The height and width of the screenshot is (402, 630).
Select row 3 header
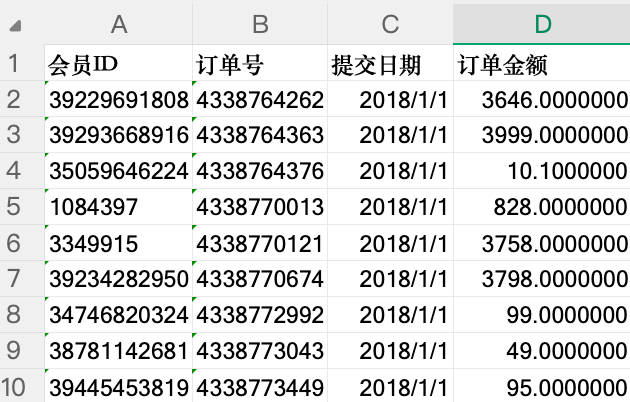pos(22,135)
